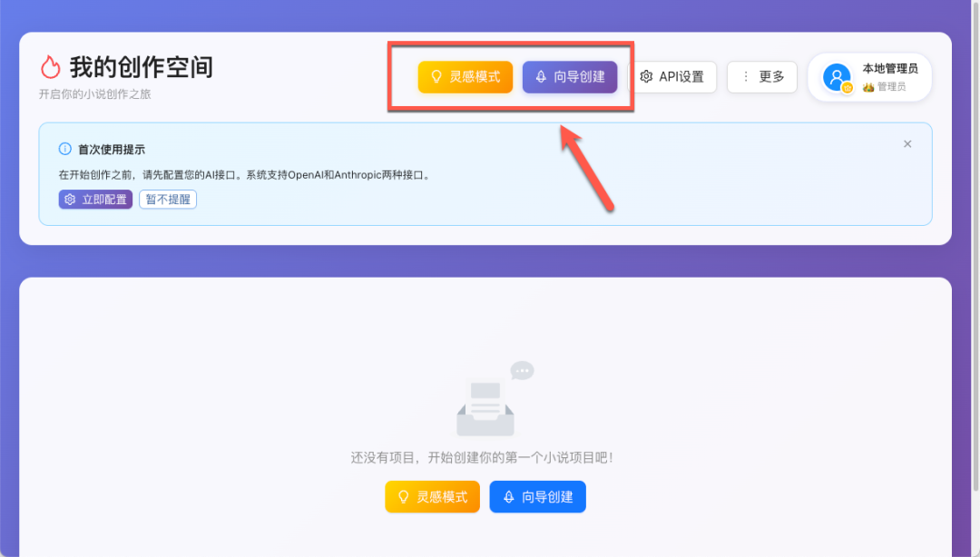Image resolution: width=980 pixels, height=557 pixels.
Task: Click the vertical dots icon in the 更多 button
Action: pos(745,76)
